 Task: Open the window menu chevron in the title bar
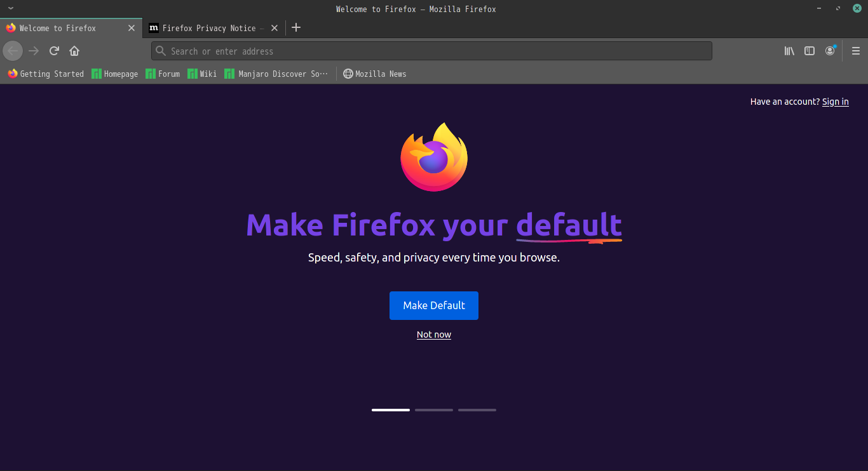[11, 8]
